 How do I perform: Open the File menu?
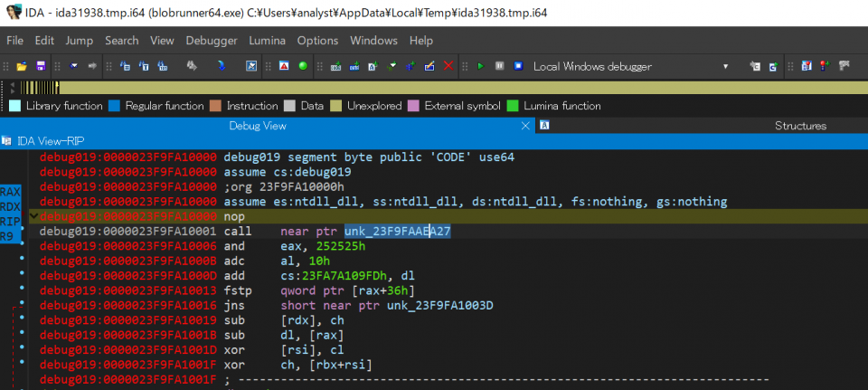click(15, 41)
